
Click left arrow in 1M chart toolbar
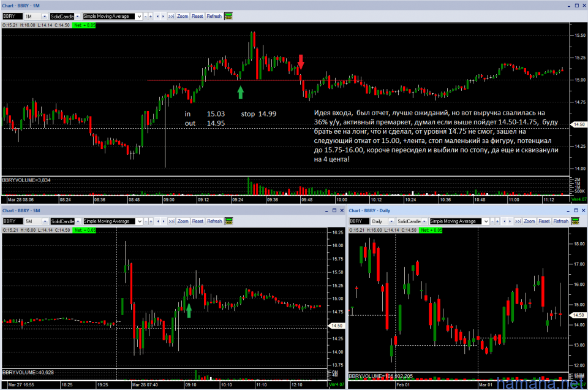[157, 16]
